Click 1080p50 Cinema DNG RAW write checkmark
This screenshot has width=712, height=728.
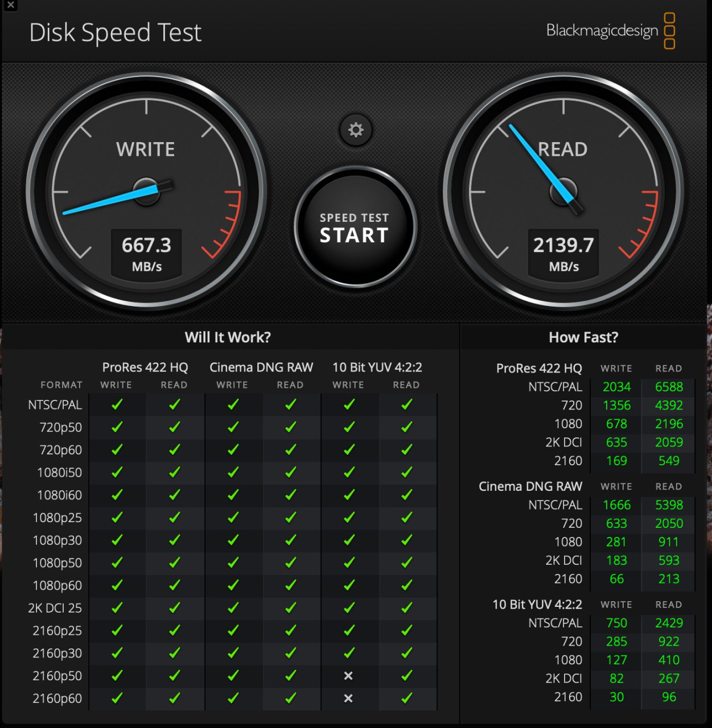coord(233,562)
